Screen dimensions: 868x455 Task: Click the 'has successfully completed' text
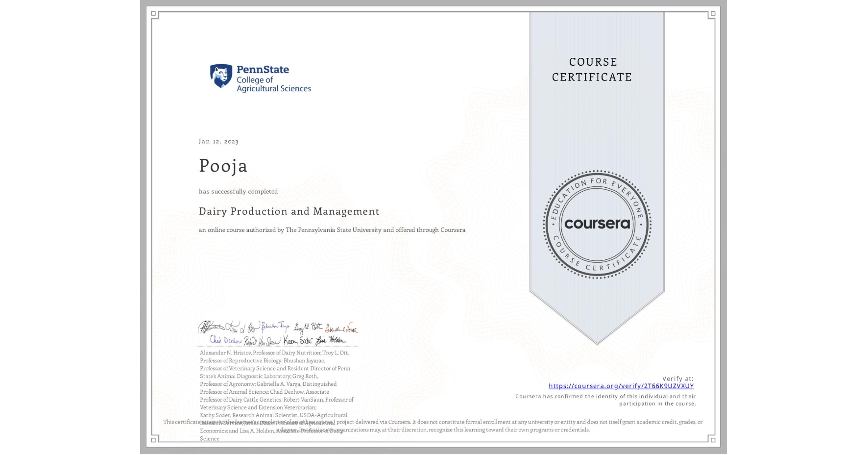click(238, 191)
